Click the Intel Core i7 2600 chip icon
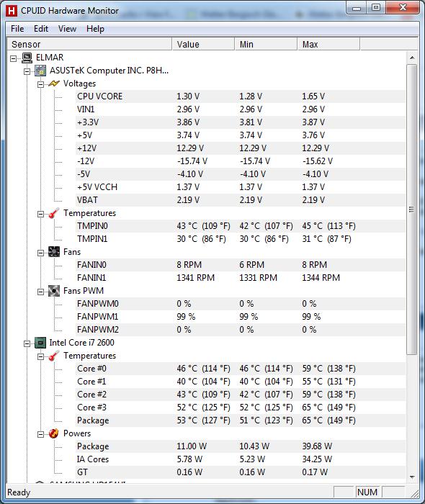 (x=40, y=343)
